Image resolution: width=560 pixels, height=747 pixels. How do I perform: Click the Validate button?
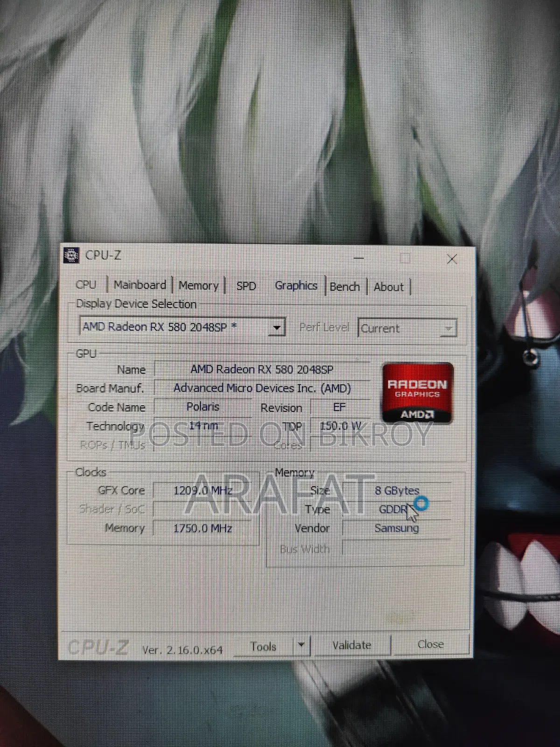[352, 645]
